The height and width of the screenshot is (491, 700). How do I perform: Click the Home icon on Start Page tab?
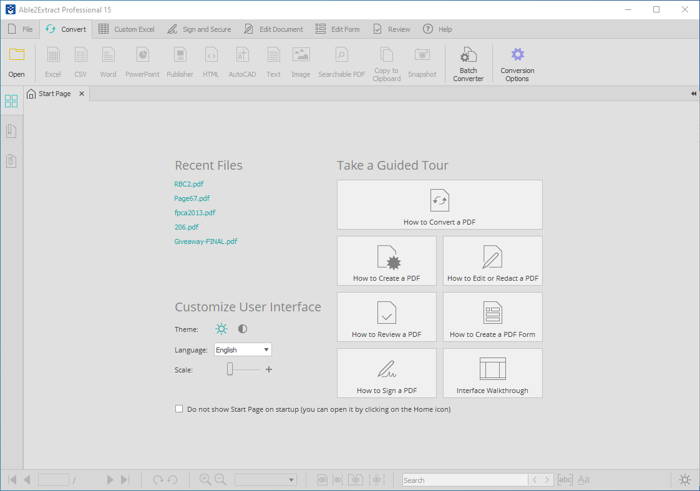coord(32,94)
